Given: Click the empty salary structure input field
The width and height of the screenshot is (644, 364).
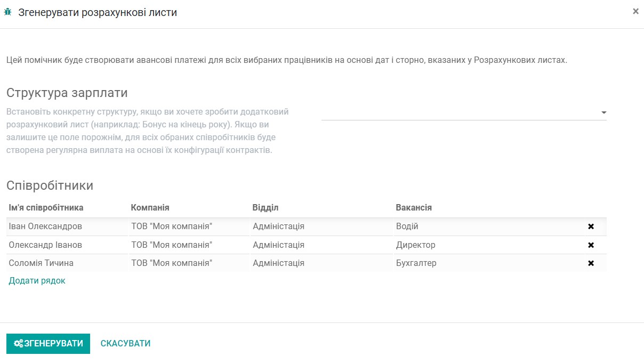Looking at the screenshot, I should (458, 112).
